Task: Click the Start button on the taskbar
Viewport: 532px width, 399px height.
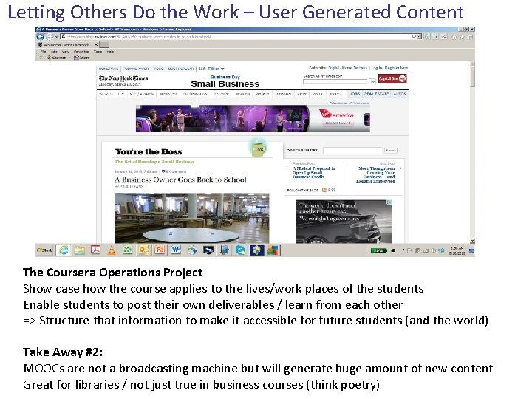Action: click(x=44, y=250)
